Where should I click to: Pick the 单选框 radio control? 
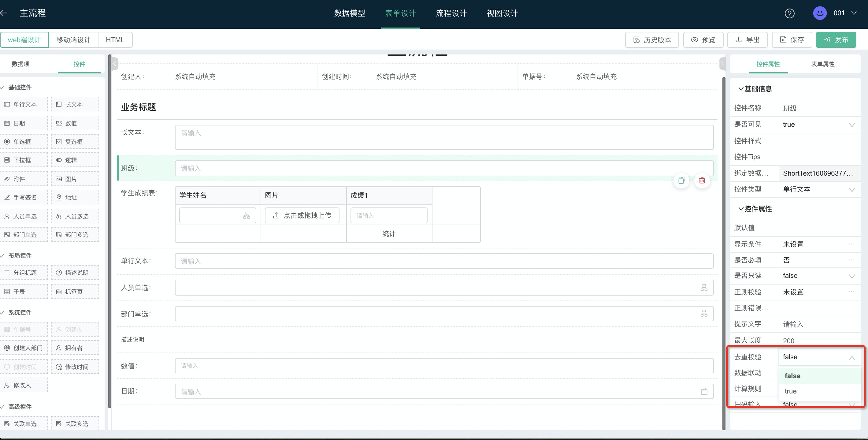tap(24, 142)
